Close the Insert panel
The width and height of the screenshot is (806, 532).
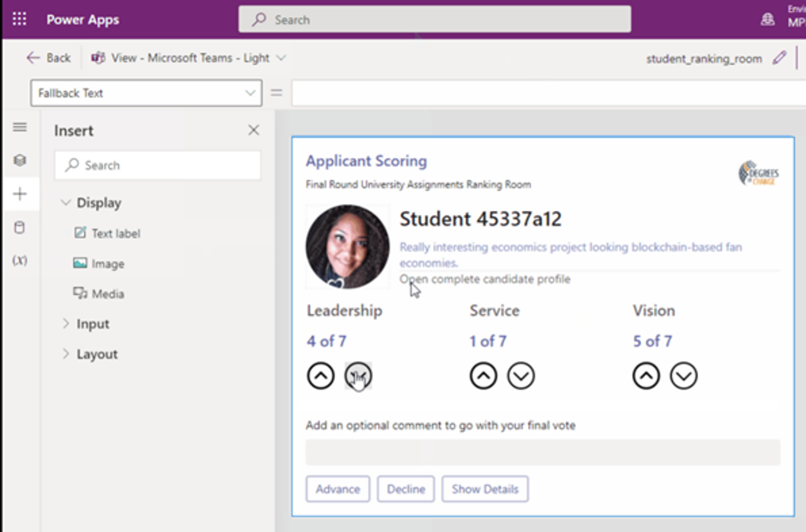coord(254,131)
